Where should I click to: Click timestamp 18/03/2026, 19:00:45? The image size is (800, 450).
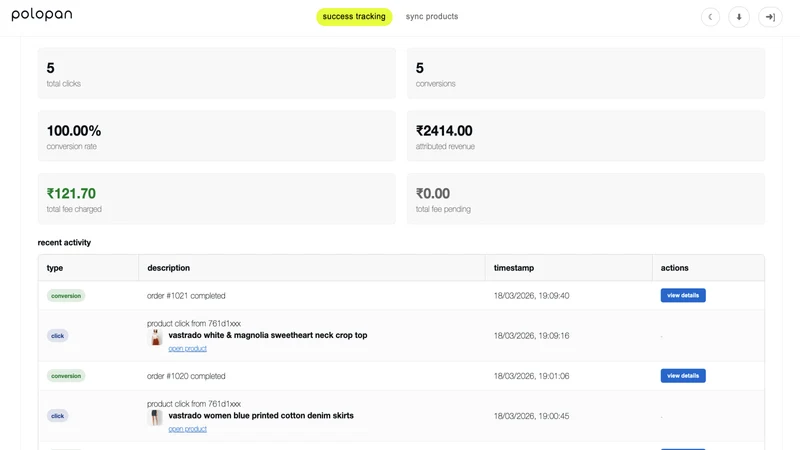pyautogui.click(x=532, y=416)
